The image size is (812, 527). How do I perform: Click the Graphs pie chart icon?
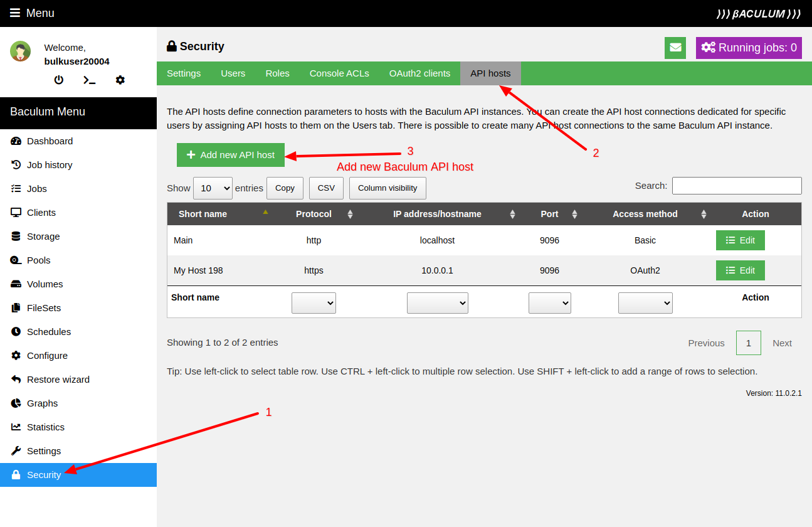[x=16, y=403]
